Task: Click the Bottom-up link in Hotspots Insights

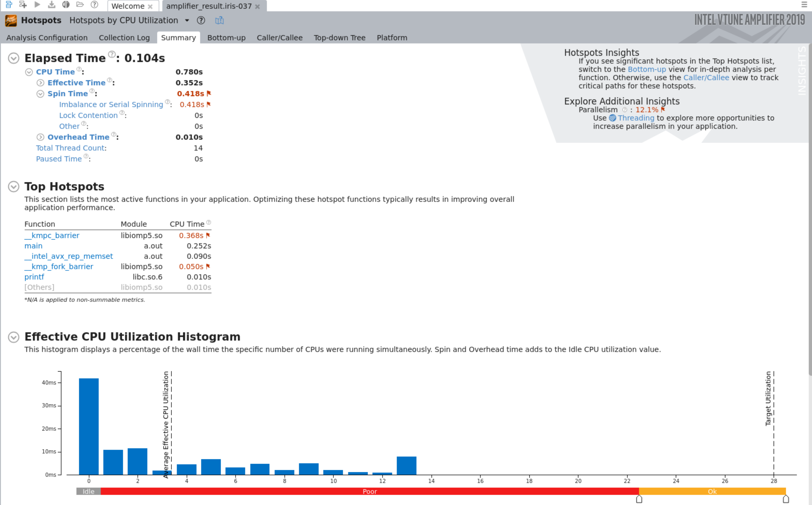Action: coord(647,69)
